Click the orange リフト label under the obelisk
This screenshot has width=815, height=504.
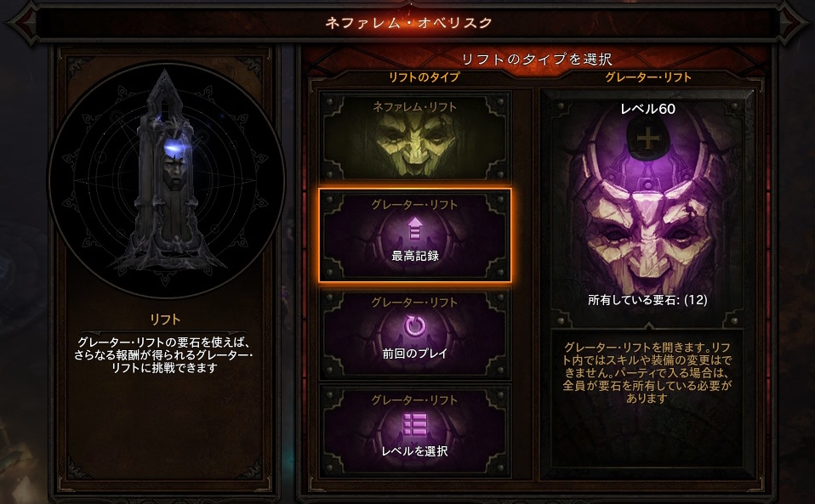pyautogui.click(x=165, y=320)
